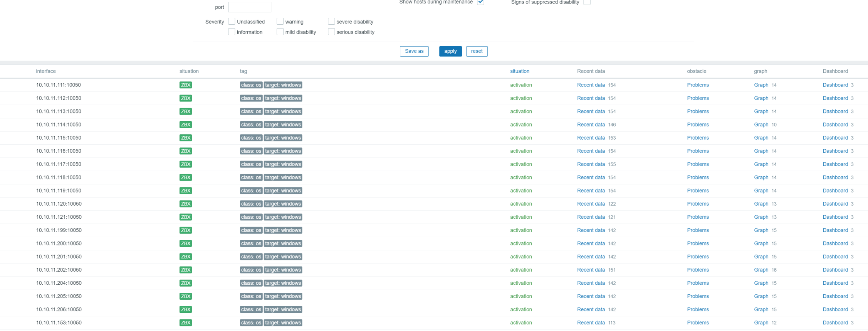The width and height of the screenshot is (868, 331).
Task: Open Dashboard for 10.10.11.201:10050
Action: (x=835, y=257)
